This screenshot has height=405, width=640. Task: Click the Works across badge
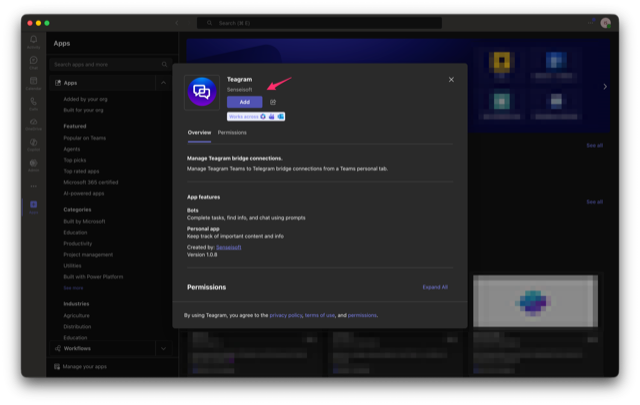coord(256,117)
